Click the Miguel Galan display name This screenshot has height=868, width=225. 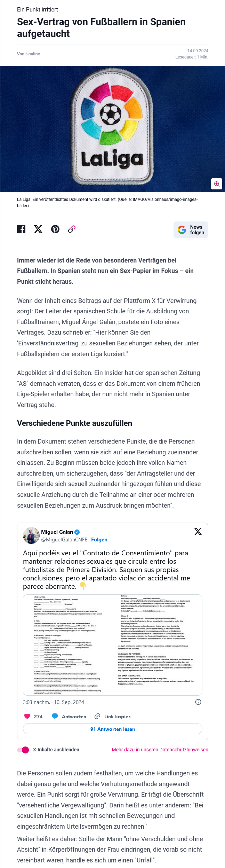point(57,532)
